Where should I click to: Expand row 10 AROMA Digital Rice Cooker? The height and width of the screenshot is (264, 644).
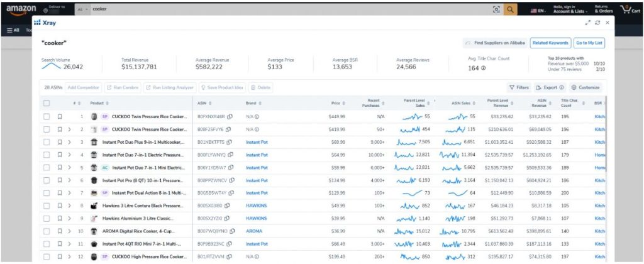click(69, 231)
